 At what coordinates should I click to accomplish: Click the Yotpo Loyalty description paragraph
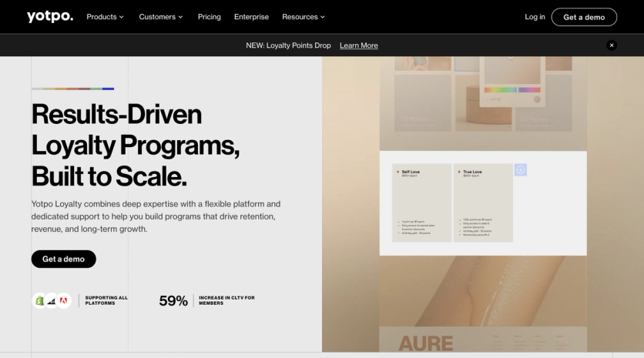click(156, 216)
